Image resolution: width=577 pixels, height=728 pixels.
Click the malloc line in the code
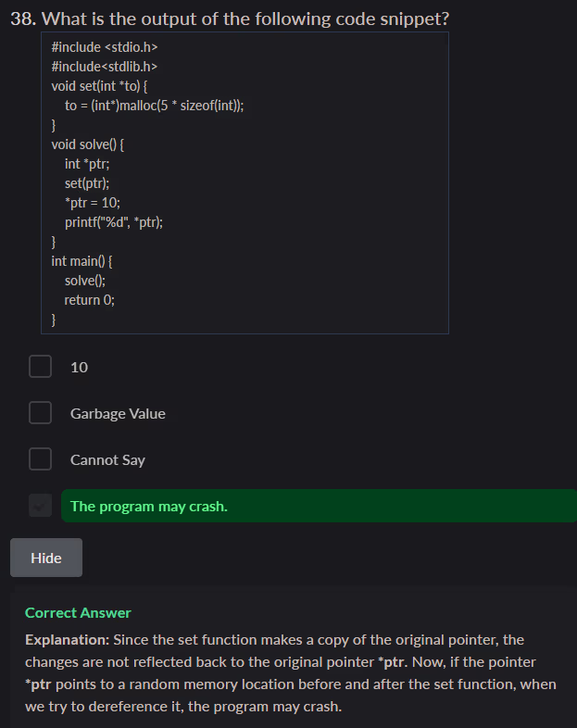154,105
